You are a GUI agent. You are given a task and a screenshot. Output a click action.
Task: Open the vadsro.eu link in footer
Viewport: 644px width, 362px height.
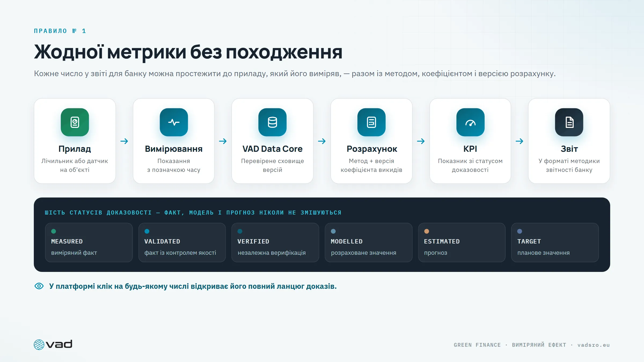(x=594, y=345)
